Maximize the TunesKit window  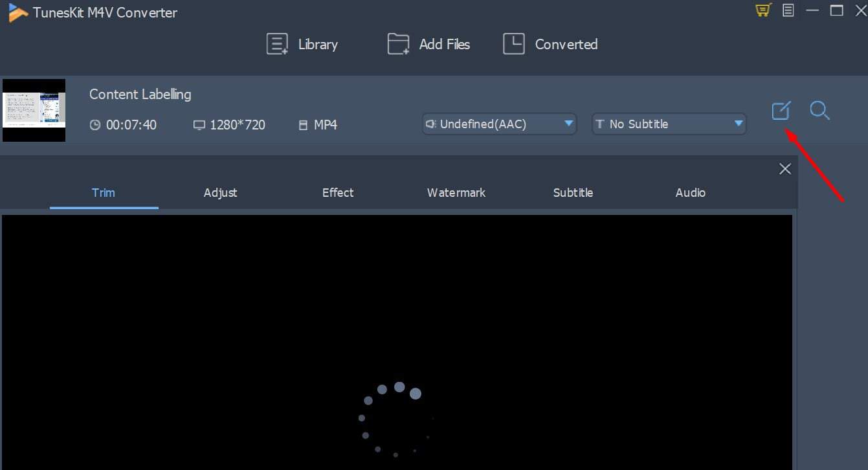[837, 10]
